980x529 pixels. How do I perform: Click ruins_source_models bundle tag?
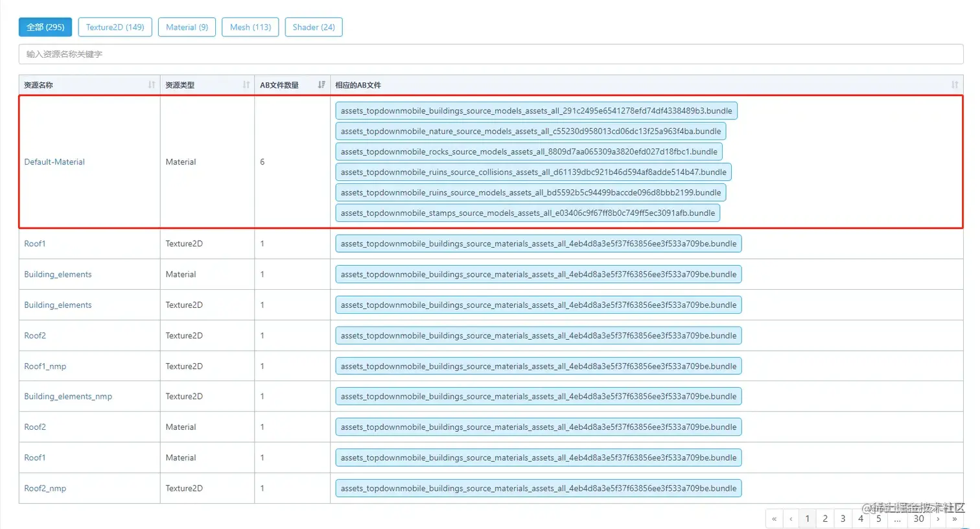[x=531, y=193]
